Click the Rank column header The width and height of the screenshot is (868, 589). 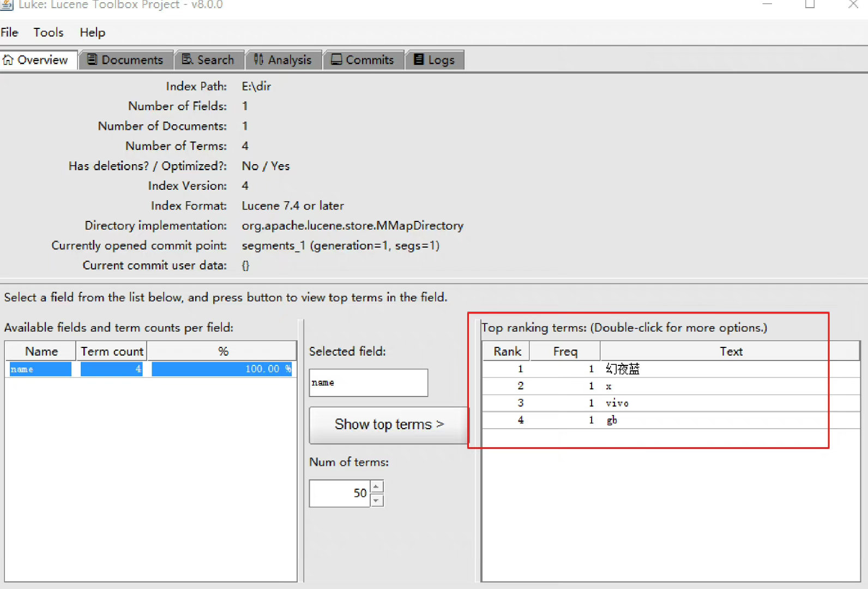pyautogui.click(x=507, y=351)
